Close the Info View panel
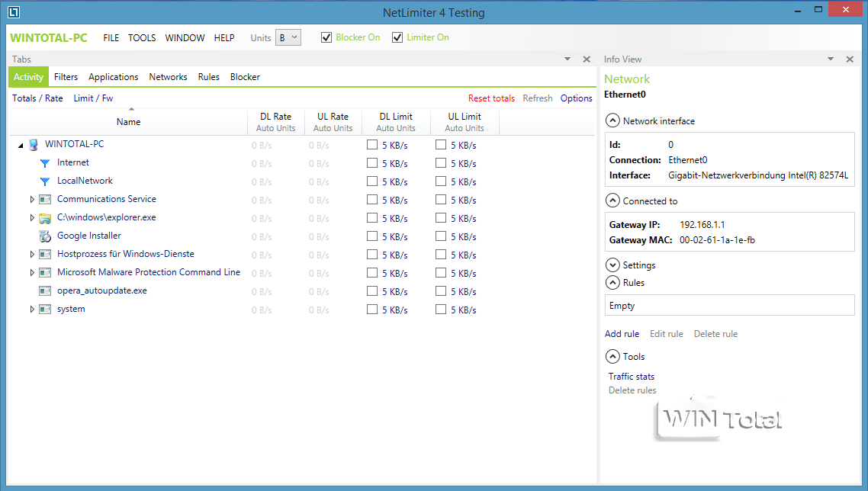This screenshot has width=868, height=491. [850, 59]
